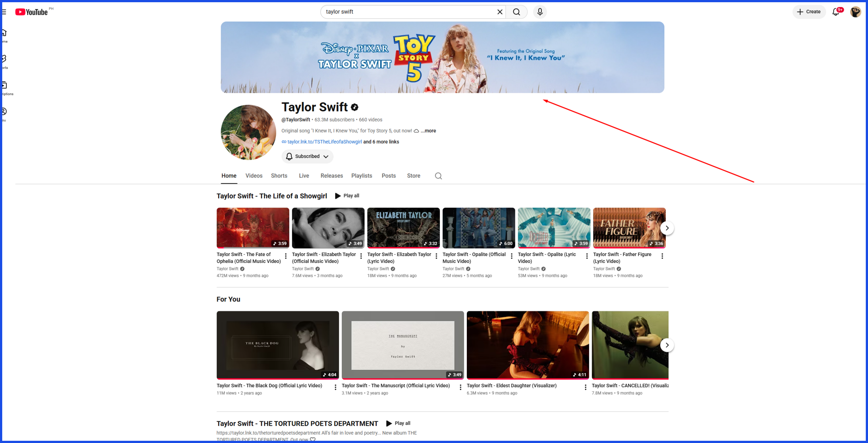
Task: Expand channel description with ...more
Action: pos(428,131)
